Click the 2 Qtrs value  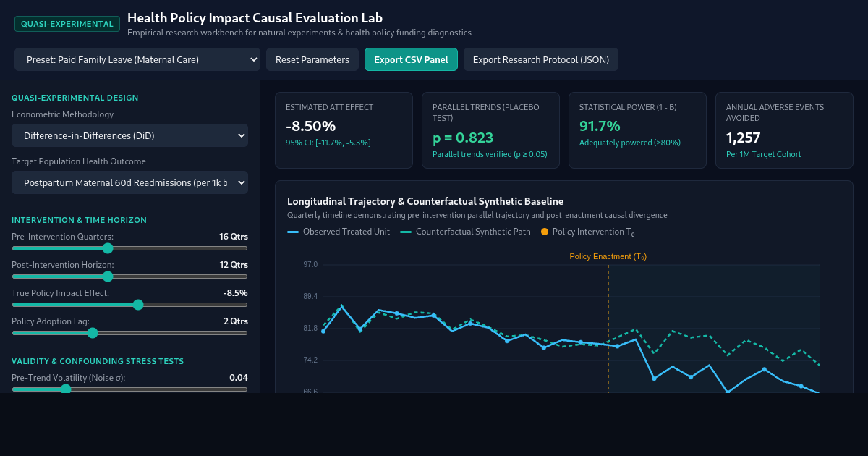coord(236,321)
